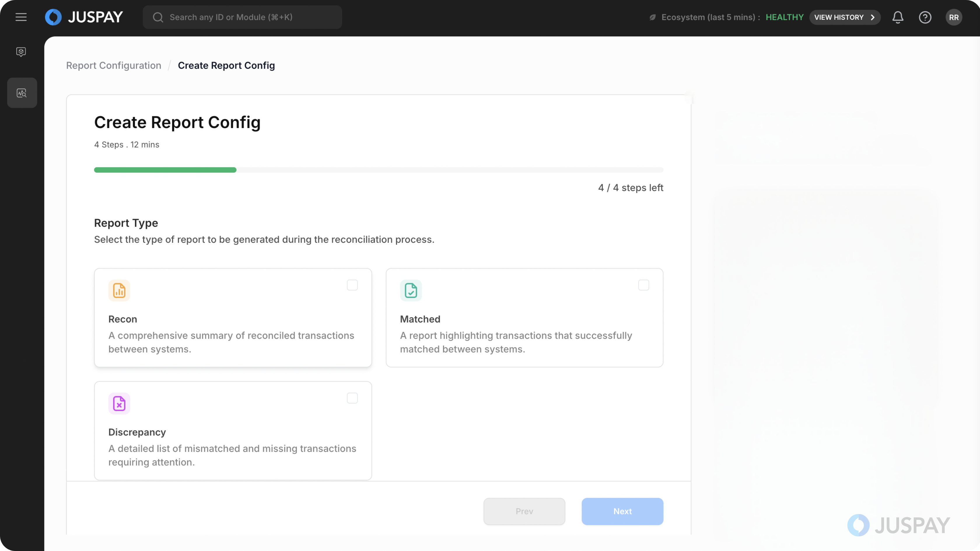Image resolution: width=980 pixels, height=551 pixels.
Task: Click the purple Discrepancy file icon
Action: [119, 403]
